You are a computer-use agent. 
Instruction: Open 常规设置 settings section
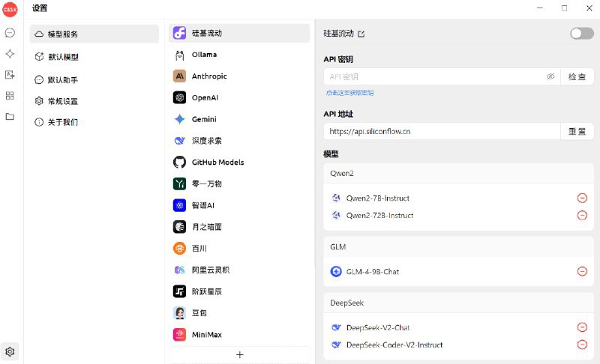tap(63, 101)
